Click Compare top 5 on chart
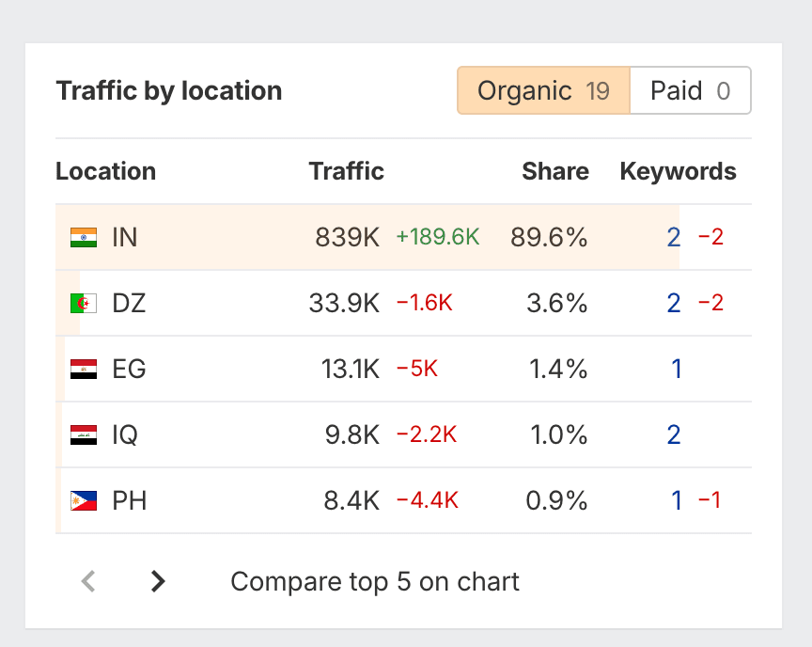Image resolution: width=812 pixels, height=647 pixels. [x=374, y=582]
